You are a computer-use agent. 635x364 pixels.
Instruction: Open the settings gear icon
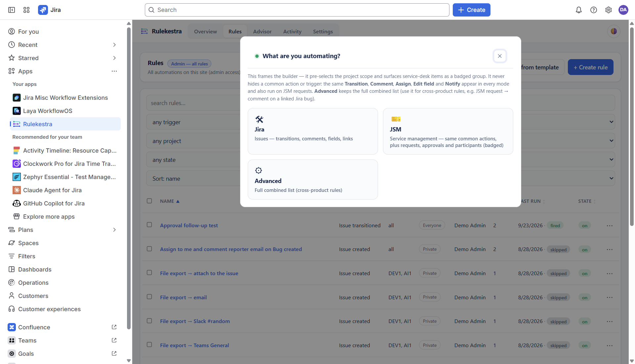click(609, 10)
